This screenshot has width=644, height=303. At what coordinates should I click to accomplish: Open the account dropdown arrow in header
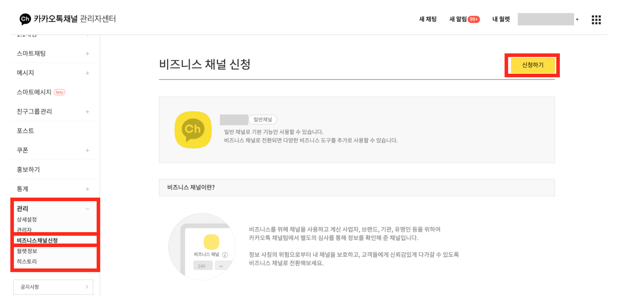tap(577, 20)
